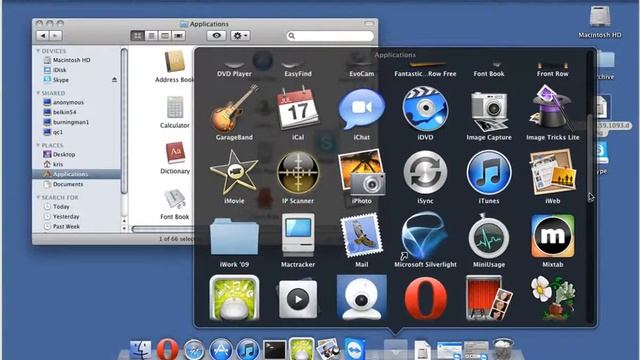Image resolution: width=640 pixels, height=360 pixels.
Task: Click DVD Player in the stack
Action: [x=234, y=73]
